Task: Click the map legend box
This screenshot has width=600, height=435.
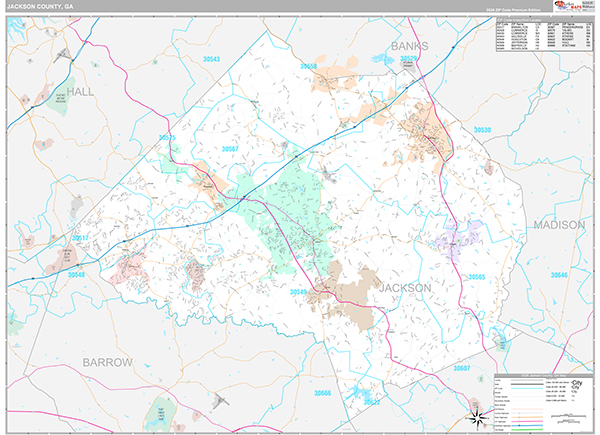Action: tap(543, 403)
